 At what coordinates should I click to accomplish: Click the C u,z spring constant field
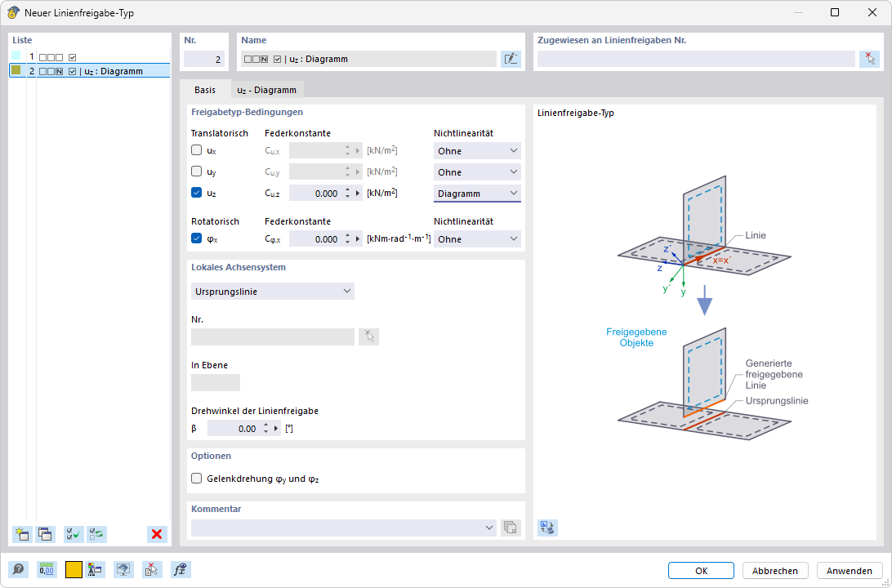click(x=314, y=194)
